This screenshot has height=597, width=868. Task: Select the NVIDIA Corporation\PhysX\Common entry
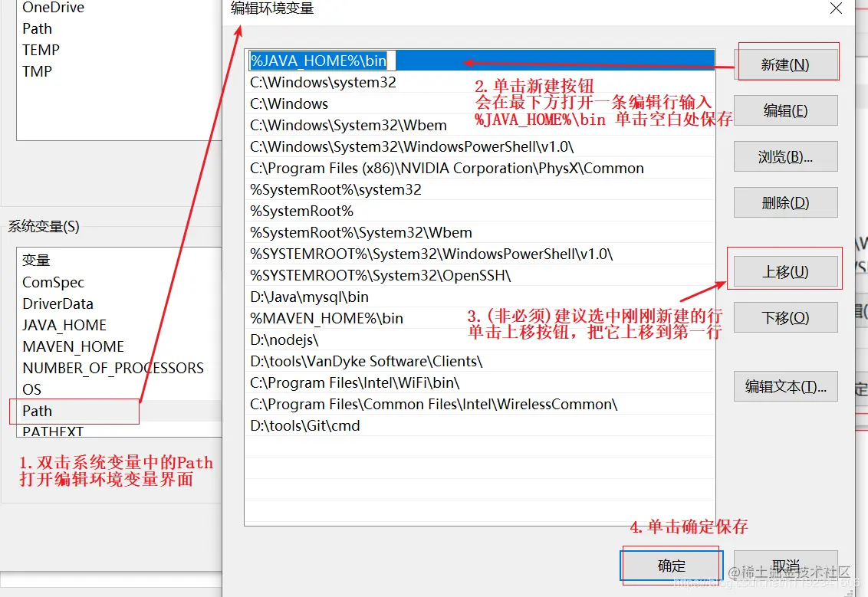[x=480, y=168]
